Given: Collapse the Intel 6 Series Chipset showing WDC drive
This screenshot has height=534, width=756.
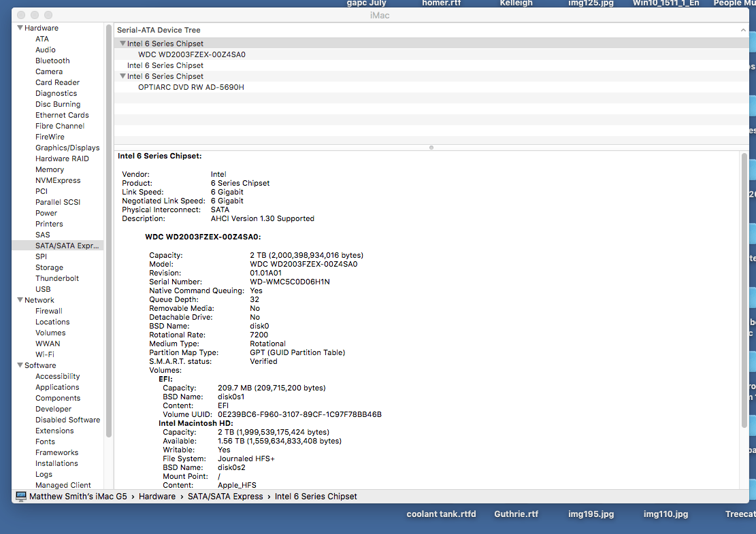Looking at the screenshot, I should coord(123,43).
